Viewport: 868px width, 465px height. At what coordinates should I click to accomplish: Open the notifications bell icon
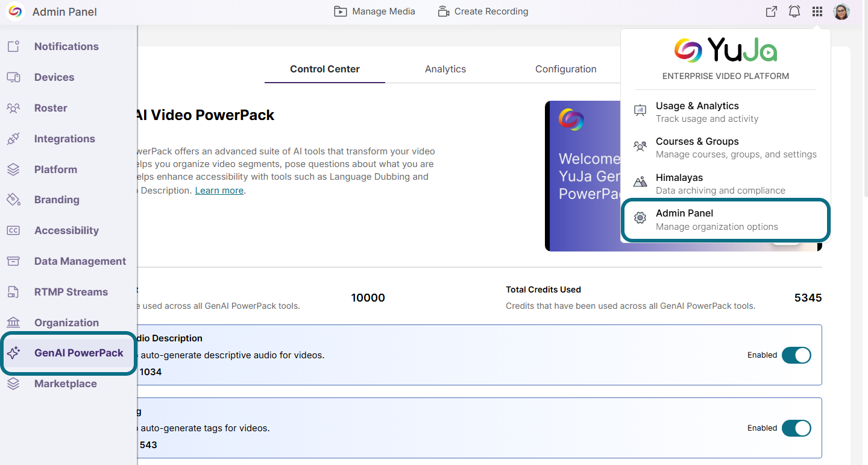click(794, 11)
